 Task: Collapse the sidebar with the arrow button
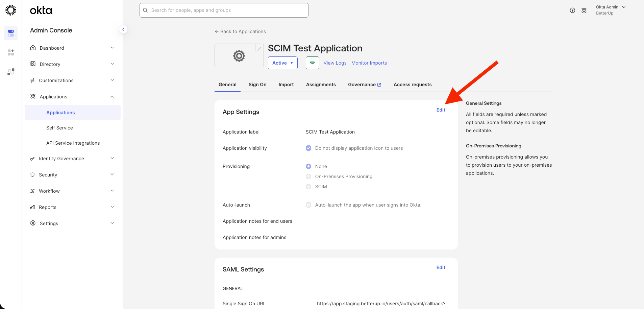tap(123, 29)
